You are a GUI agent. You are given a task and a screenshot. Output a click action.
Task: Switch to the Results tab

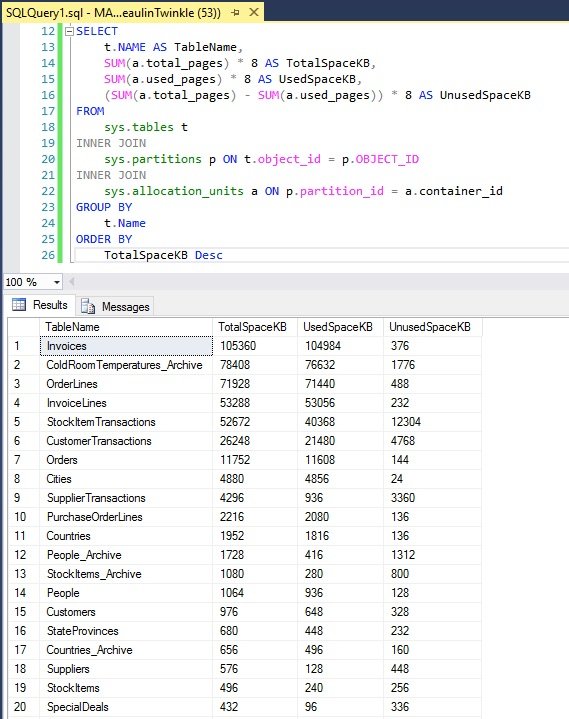point(40,305)
